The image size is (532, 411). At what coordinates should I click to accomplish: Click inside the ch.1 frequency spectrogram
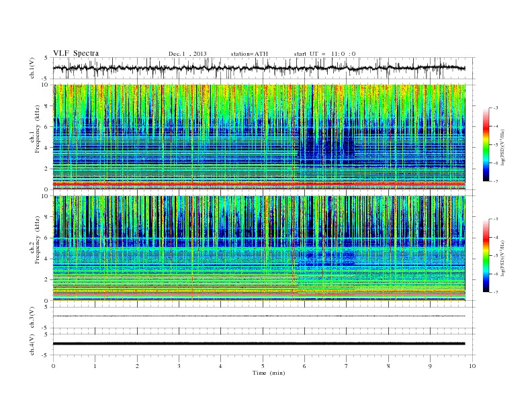(259, 136)
